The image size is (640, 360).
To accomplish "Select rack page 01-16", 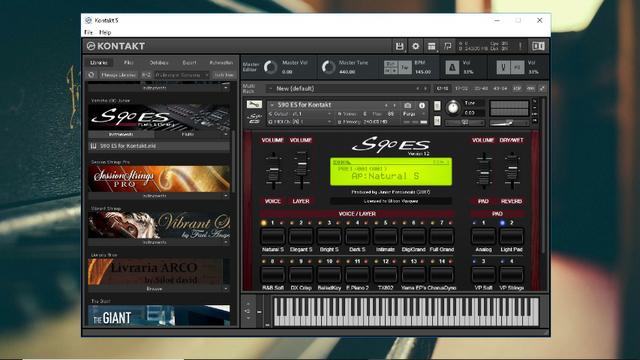I will [x=442, y=89].
